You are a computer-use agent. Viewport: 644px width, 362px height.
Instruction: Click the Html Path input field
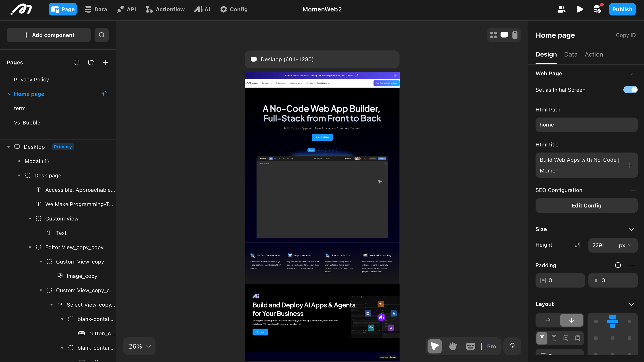point(586,125)
